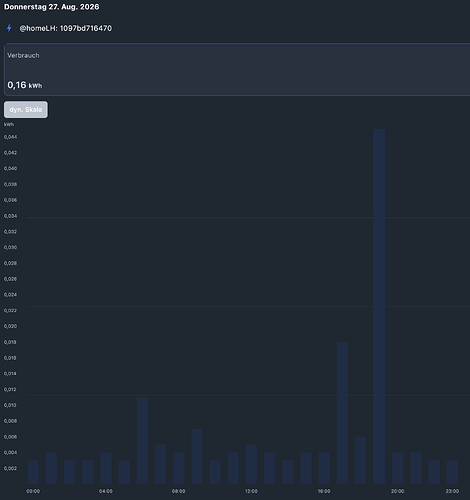Click the 0,022 y-axis value

(x=10, y=311)
